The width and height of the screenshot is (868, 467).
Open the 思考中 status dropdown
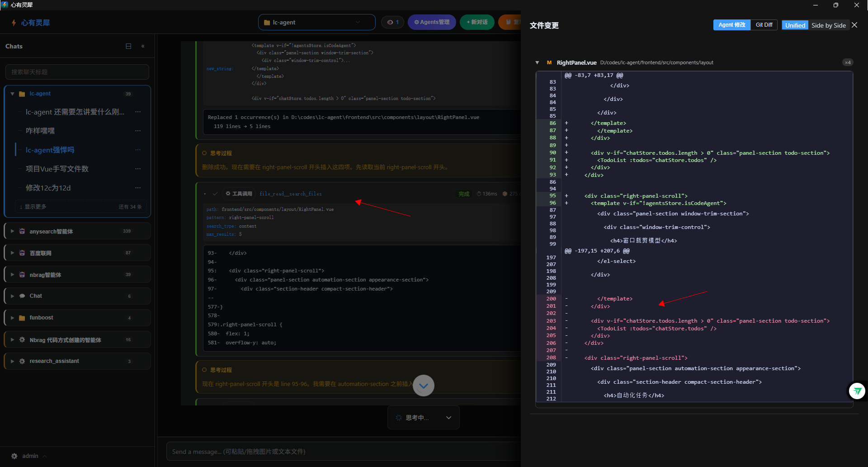(424, 418)
